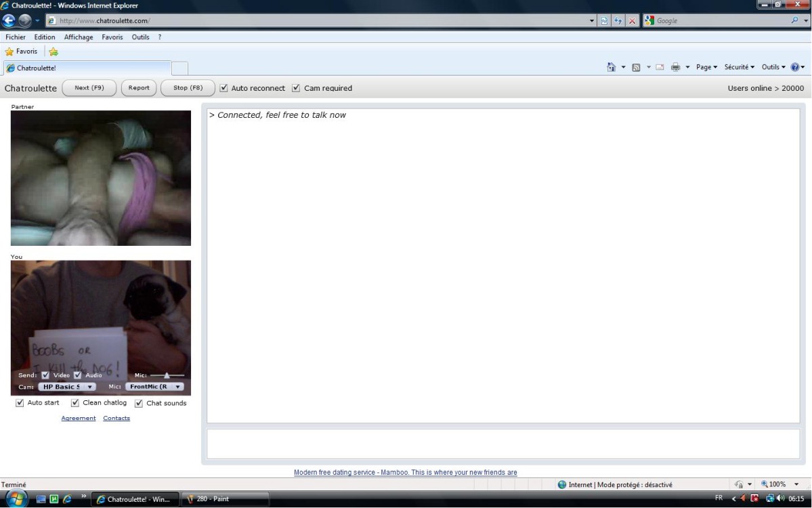
Task: Click the Home icon in the command bar
Action: (x=611, y=67)
